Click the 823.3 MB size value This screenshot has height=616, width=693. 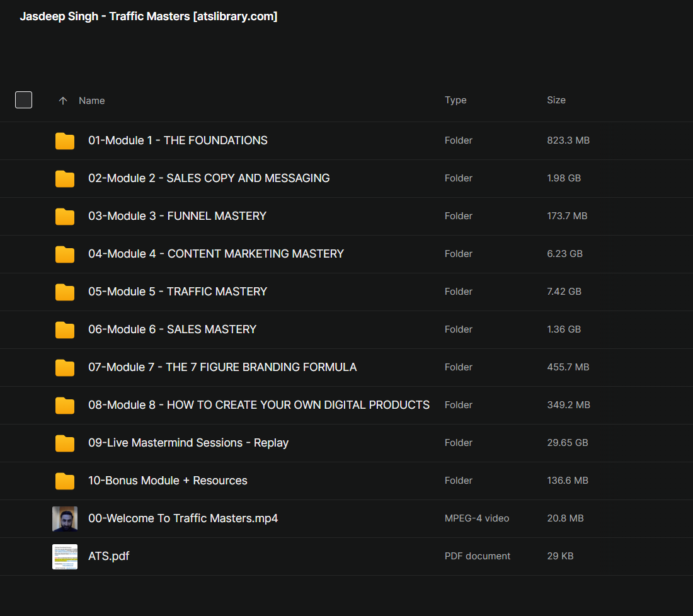[x=568, y=140]
